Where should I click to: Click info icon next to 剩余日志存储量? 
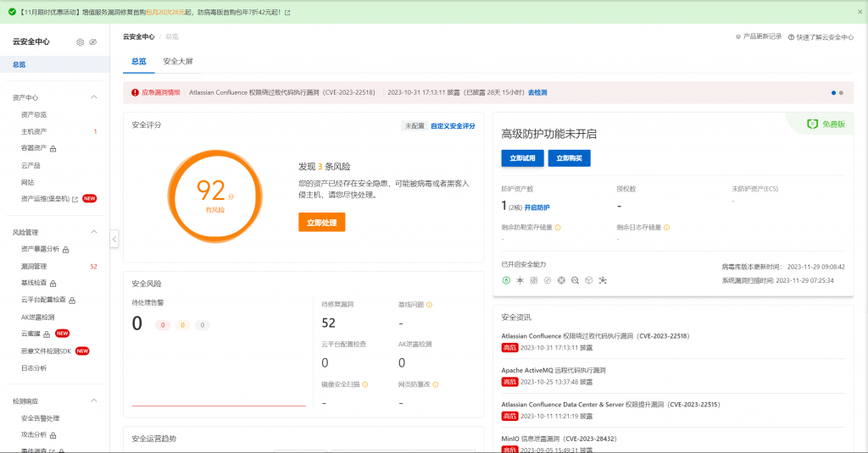click(668, 227)
